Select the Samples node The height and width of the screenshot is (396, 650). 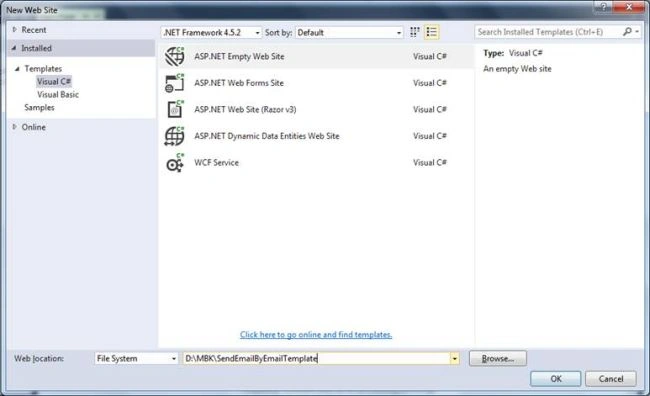(x=39, y=107)
